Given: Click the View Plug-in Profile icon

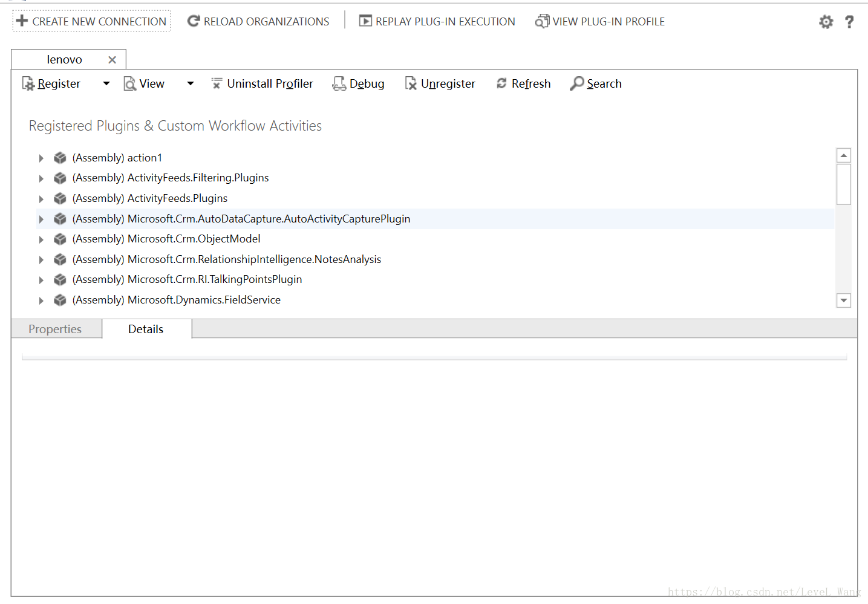Looking at the screenshot, I should 542,21.
